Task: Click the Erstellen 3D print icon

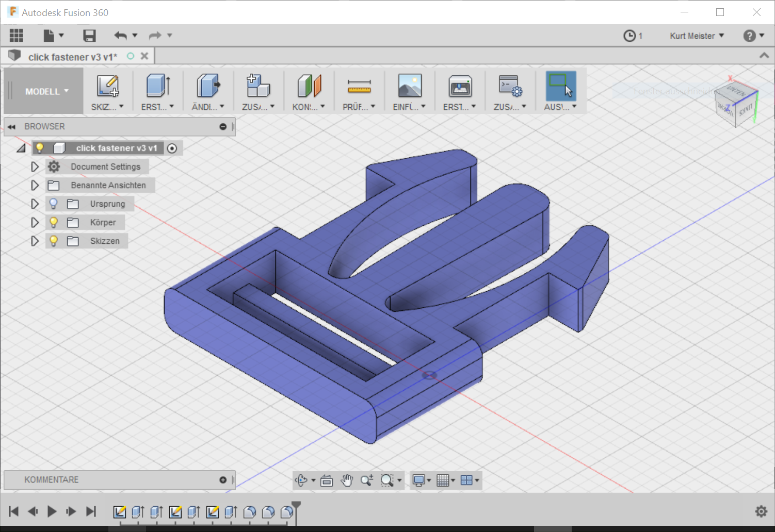Action: [x=460, y=86]
